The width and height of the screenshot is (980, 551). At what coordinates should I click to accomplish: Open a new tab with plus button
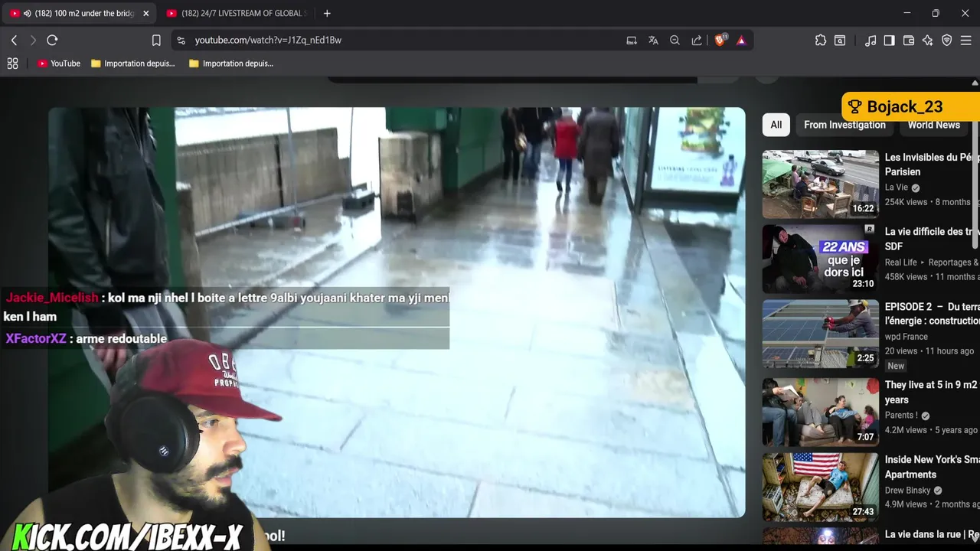pos(327,13)
